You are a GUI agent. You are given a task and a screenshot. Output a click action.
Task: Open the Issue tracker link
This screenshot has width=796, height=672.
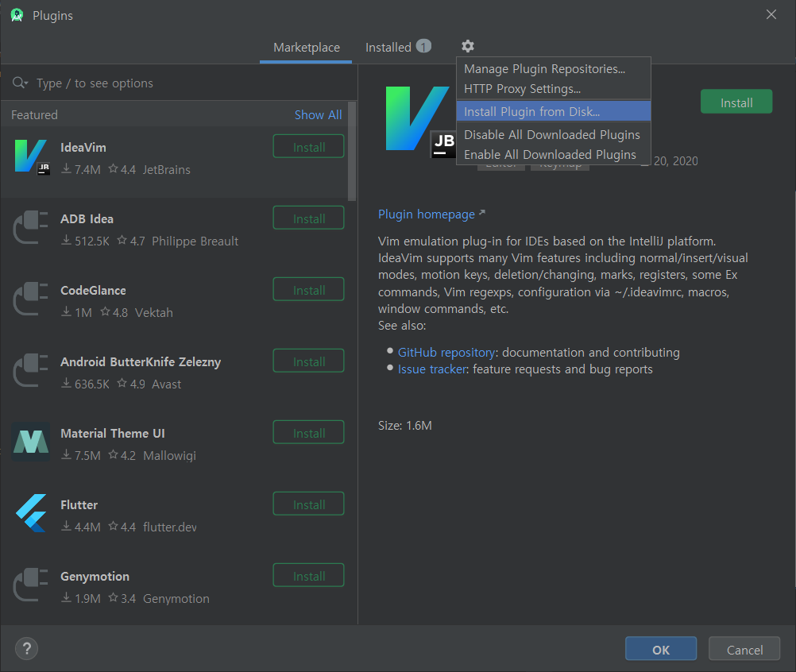432,369
